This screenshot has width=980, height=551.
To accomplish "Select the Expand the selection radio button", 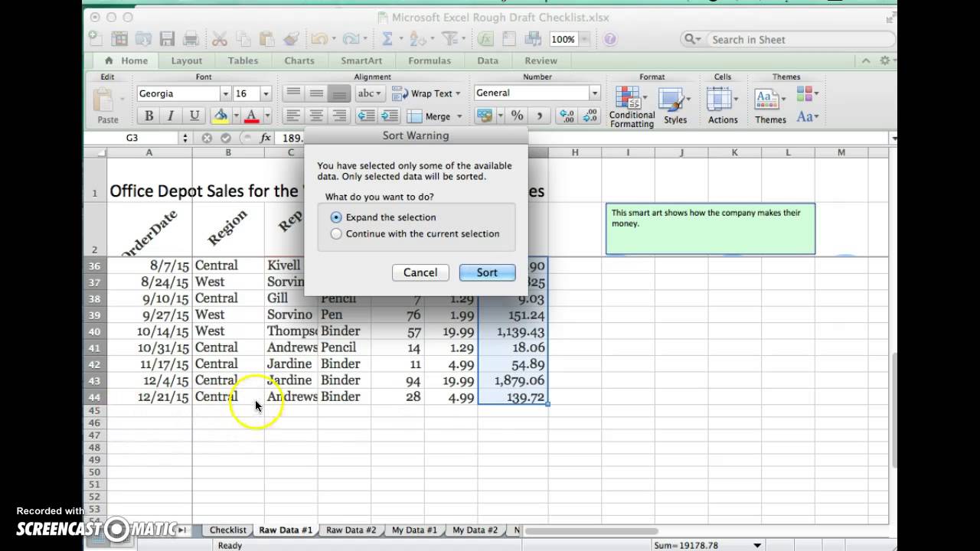I will coord(336,217).
